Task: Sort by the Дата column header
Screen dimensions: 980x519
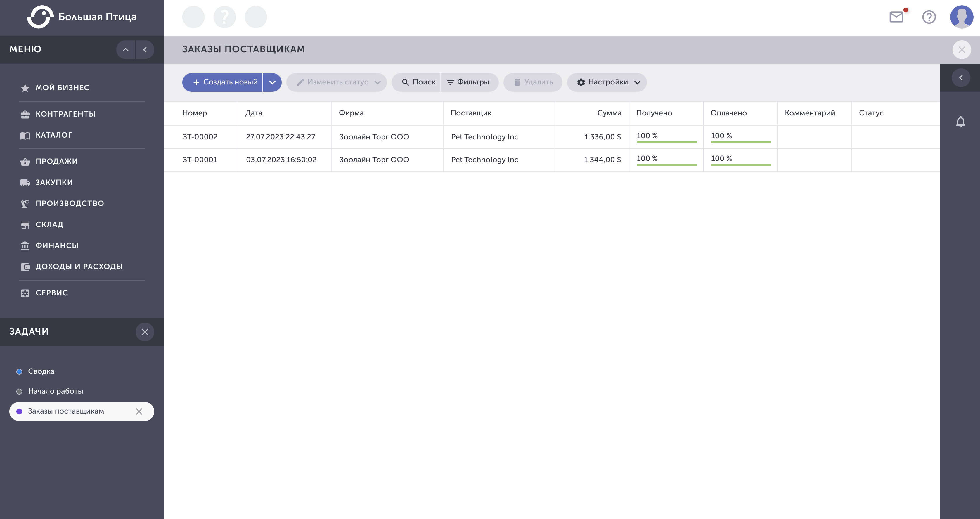Action: pyautogui.click(x=254, y=113)
